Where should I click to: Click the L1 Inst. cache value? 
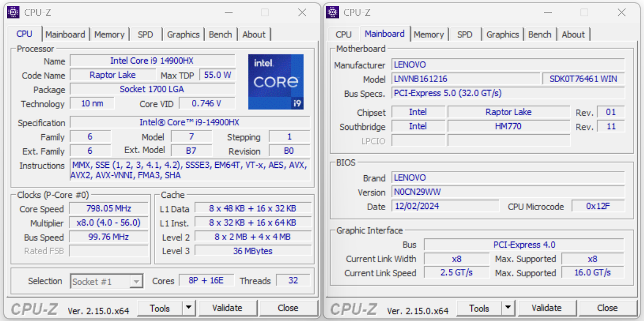253,223
